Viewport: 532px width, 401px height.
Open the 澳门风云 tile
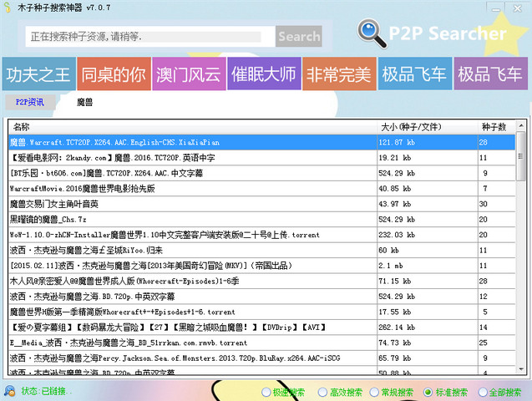click(x=189, y=74)
